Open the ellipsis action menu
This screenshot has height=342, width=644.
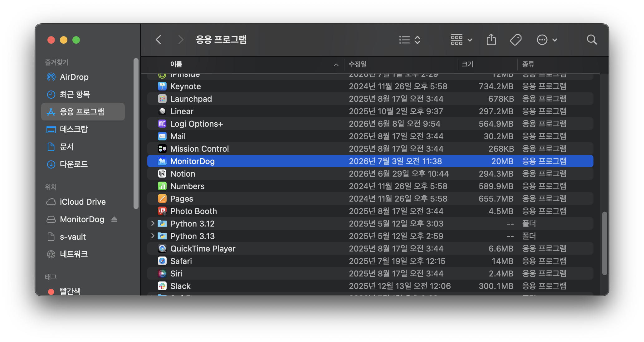coord(547,40)
